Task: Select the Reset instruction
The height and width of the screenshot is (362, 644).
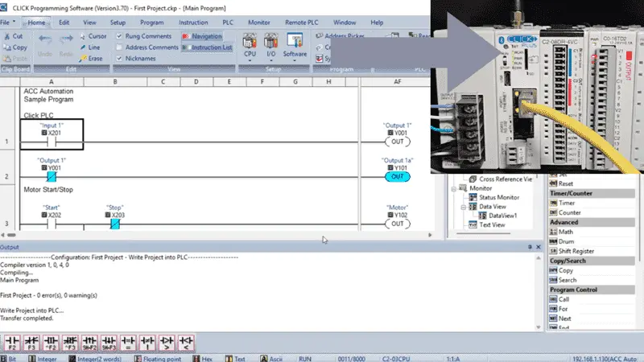Action: pos(561,184)
